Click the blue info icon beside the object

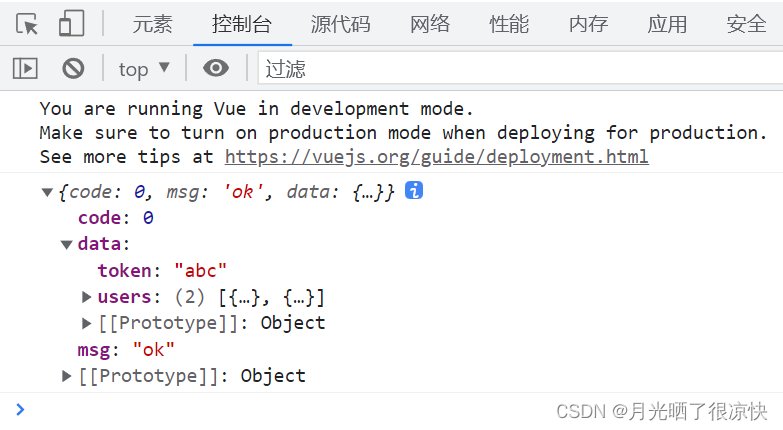(x=413, y=190)
